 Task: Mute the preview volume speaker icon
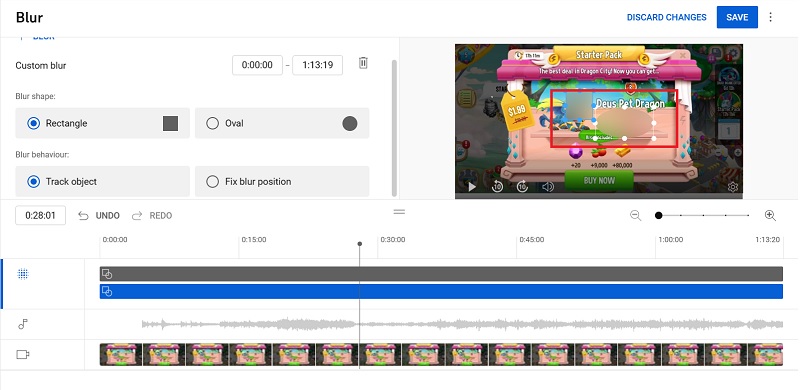(x=548, y=187)
